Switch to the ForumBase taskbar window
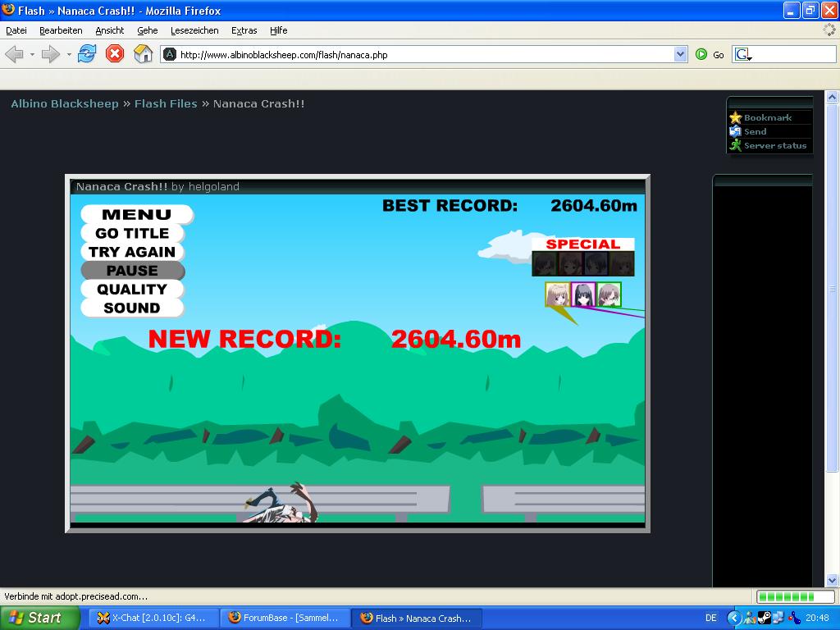840x630 pixels. 285,618
